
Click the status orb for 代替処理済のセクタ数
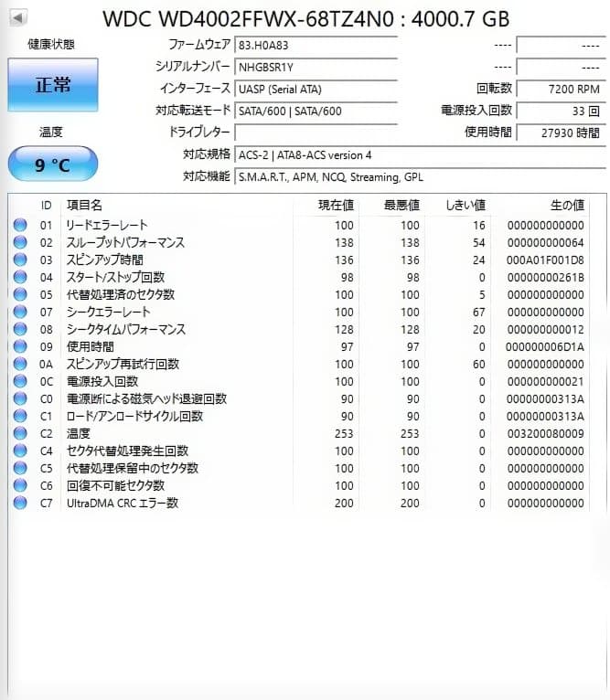tap(20, 295)
